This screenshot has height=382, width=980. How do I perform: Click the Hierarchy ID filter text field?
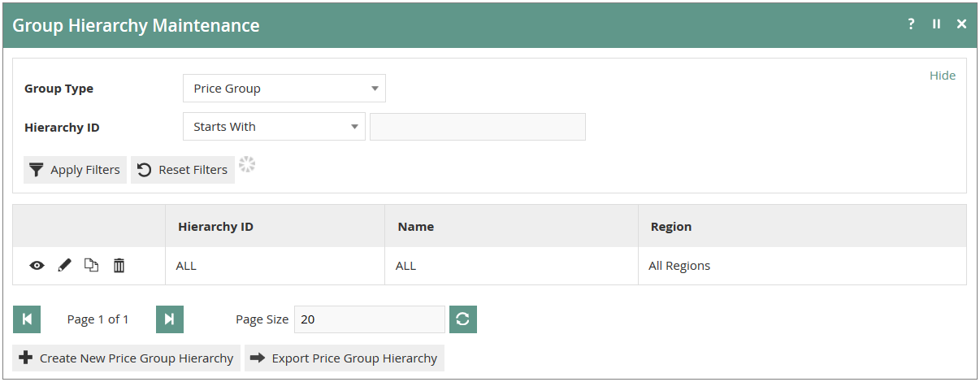478,127
